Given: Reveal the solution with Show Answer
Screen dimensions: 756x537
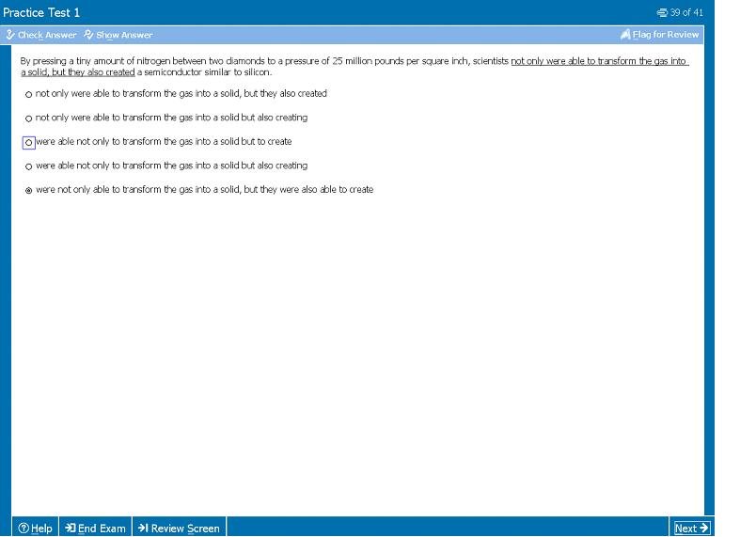Looking at the screenshot, I should [124, 35].
